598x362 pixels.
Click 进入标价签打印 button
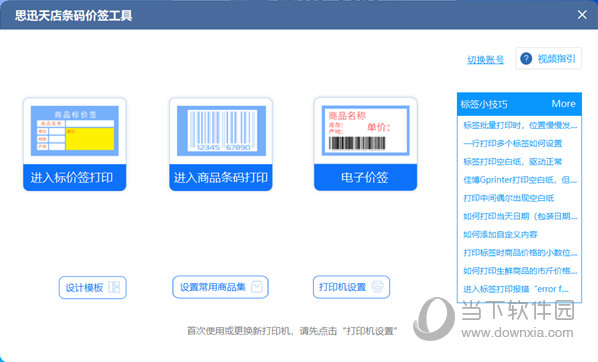[x=75, y=177]
